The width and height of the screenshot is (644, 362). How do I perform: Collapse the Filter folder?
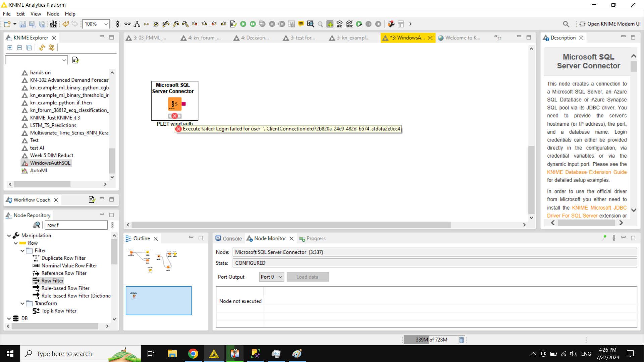click(22, 251)
